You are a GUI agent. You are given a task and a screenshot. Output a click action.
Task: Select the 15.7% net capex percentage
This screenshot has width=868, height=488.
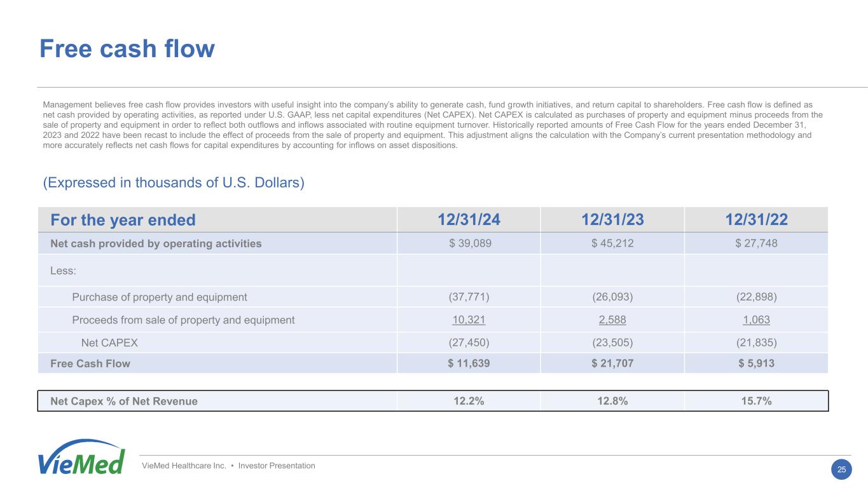pyautogui.click(x=756, y=401)
